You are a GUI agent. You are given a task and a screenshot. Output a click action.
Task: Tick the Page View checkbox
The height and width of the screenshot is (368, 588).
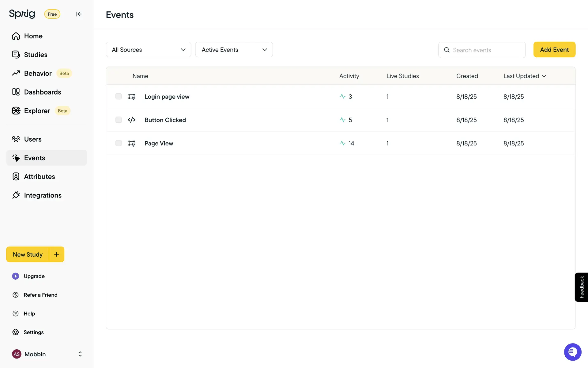(x=119, y=143)
